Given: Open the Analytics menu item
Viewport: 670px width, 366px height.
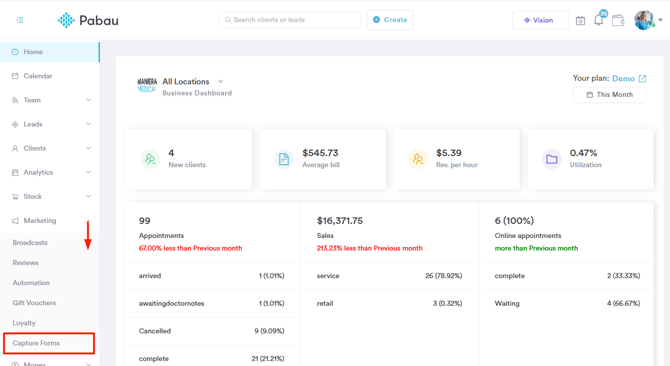Looking at the screenshot, I should [38, 173].
